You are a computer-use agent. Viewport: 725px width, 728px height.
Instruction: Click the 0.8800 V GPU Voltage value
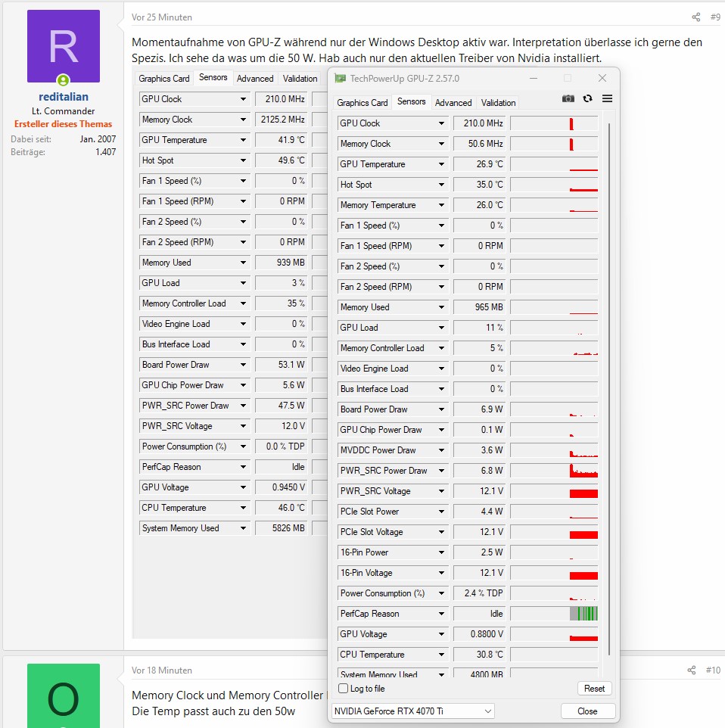click(479, 634)
